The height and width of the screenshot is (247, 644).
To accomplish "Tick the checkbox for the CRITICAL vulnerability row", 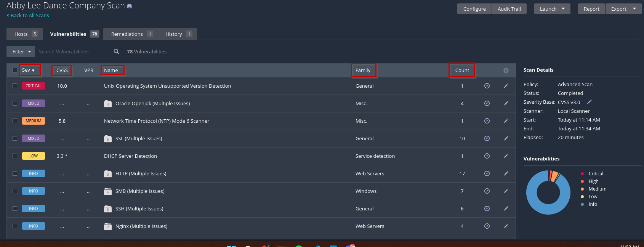I will click(15, 86).
